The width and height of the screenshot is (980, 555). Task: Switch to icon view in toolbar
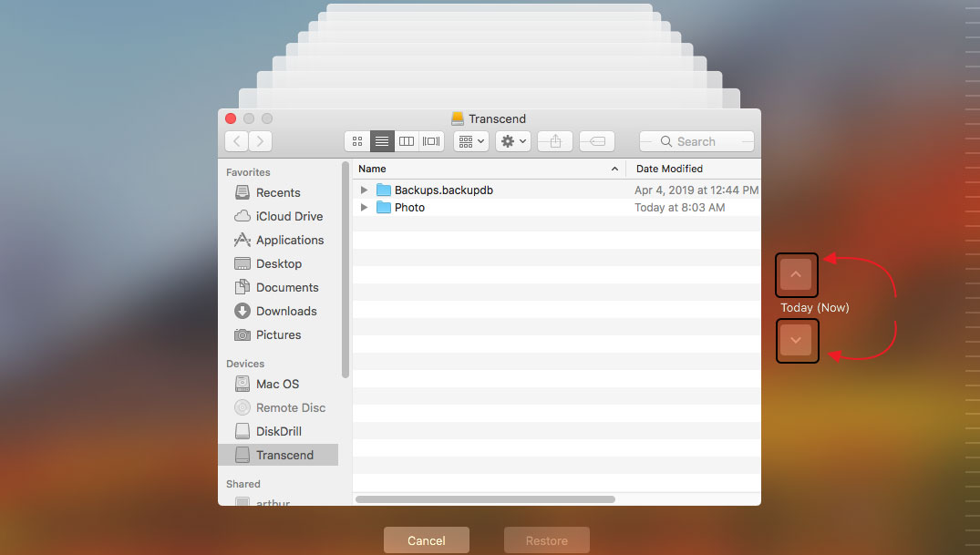[x=356, y=141]
